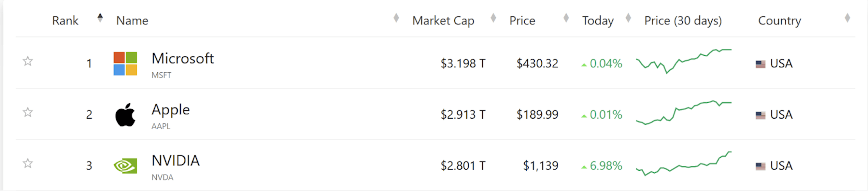
Task: Click the Today sort arrow icon
Action: 628,17
